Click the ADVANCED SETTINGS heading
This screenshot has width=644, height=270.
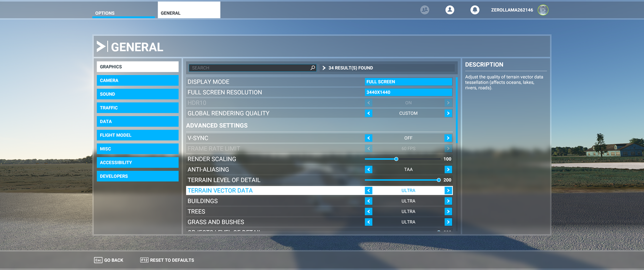(x=217, y=125)
